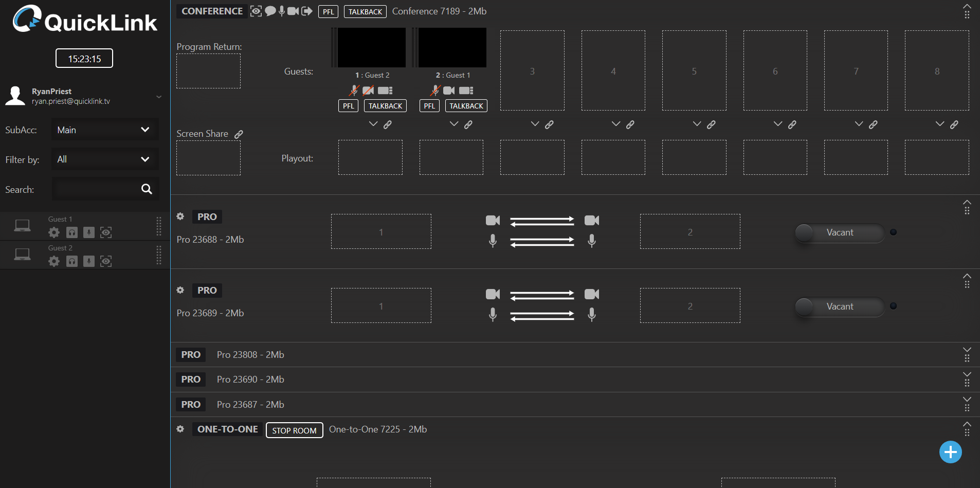Click the preview eye icon in Conference header
Screen dimensions: 980x488
[x=256, y=11]
